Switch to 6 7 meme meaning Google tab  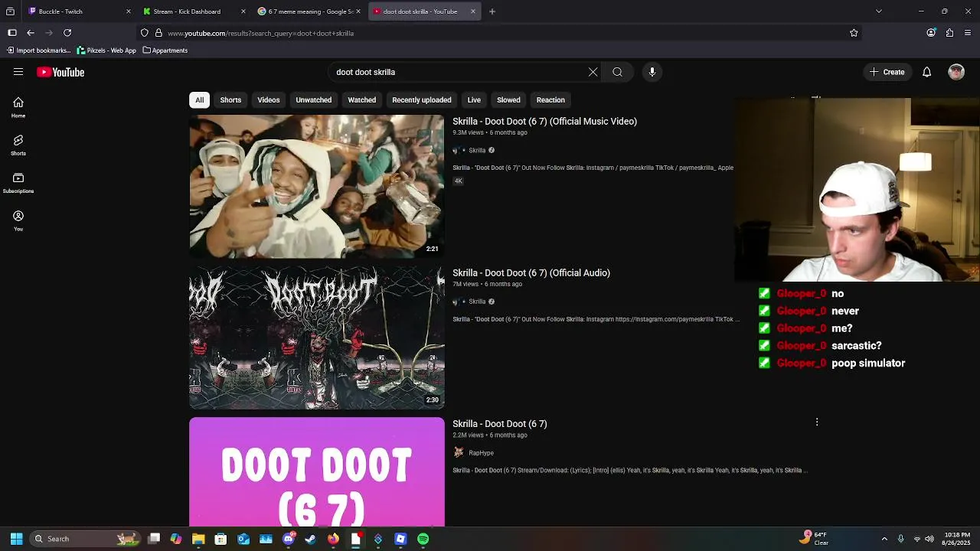tap(309, 11)
